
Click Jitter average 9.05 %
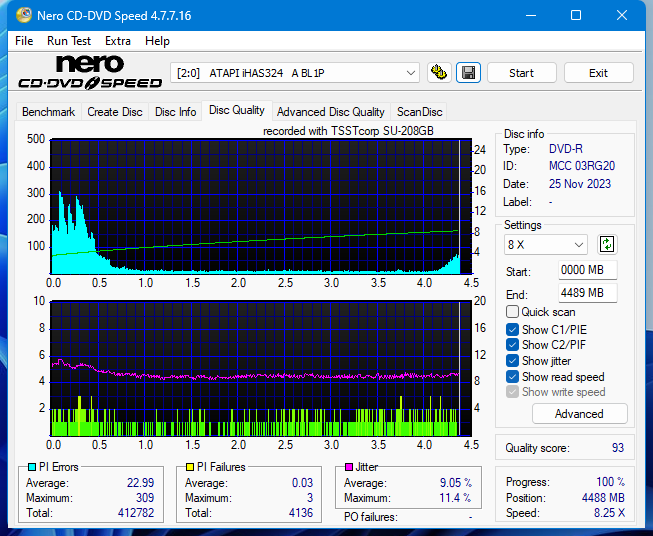456,483
